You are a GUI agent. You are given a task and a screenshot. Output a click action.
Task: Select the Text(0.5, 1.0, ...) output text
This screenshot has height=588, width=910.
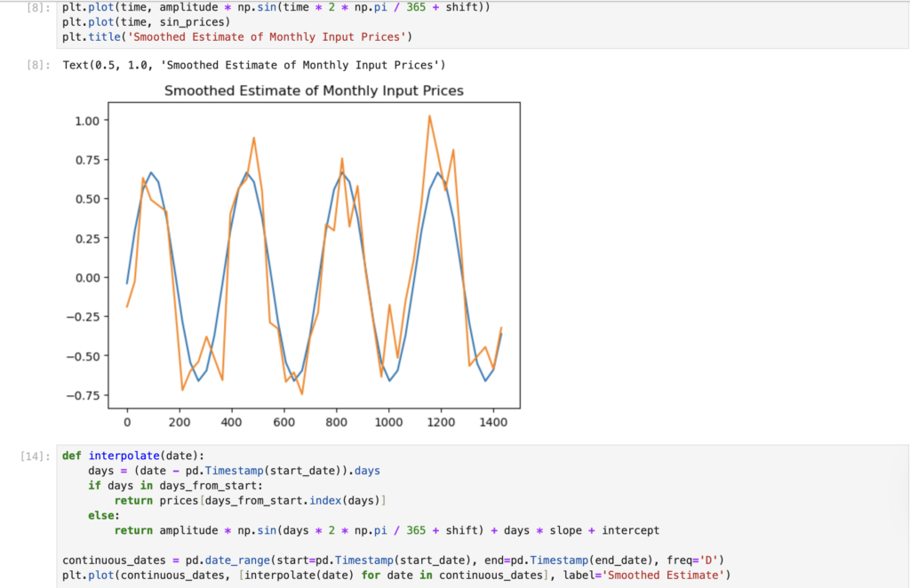coord(253,65)
